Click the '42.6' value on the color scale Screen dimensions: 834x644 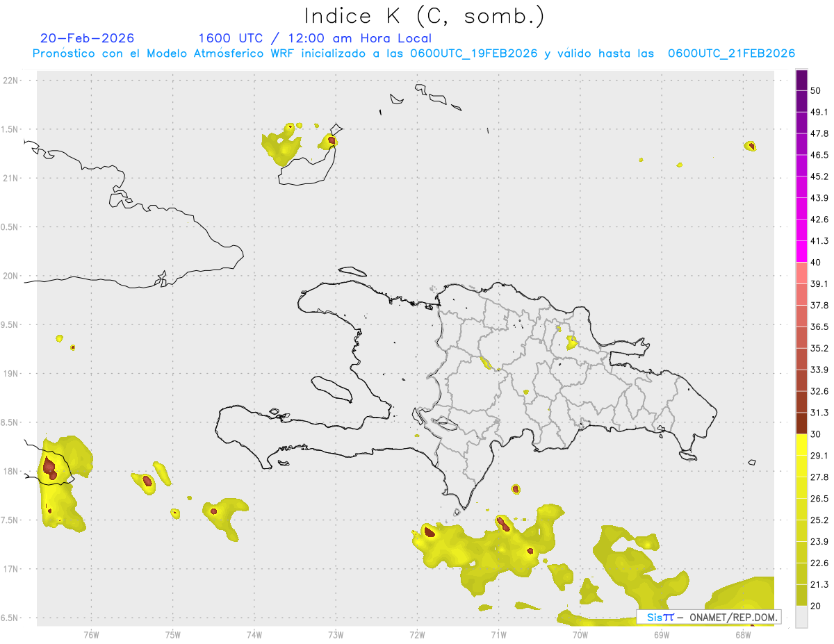coord(819,220)
